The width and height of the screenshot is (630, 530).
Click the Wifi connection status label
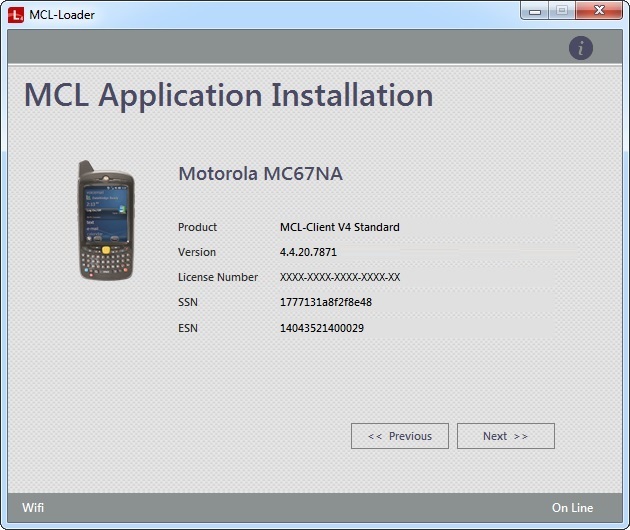pos(33,508)
